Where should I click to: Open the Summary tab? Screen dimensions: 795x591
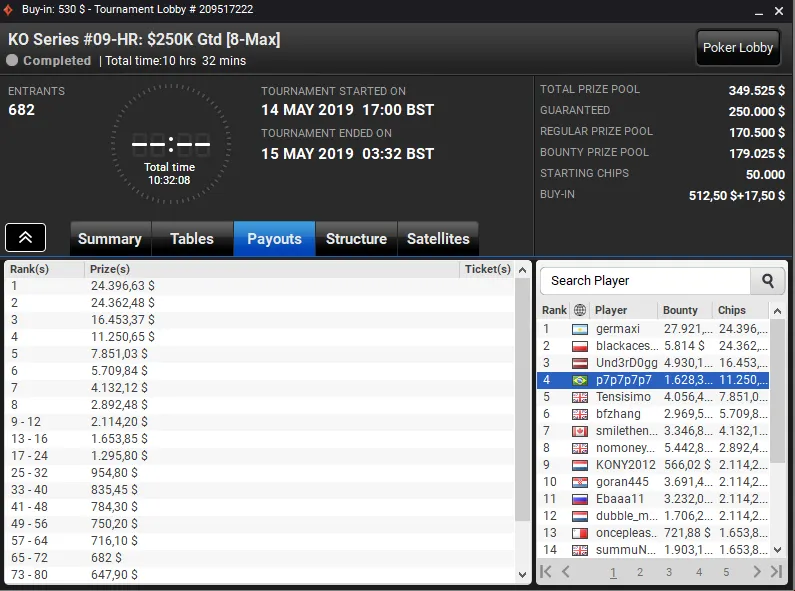coord(110,239)
